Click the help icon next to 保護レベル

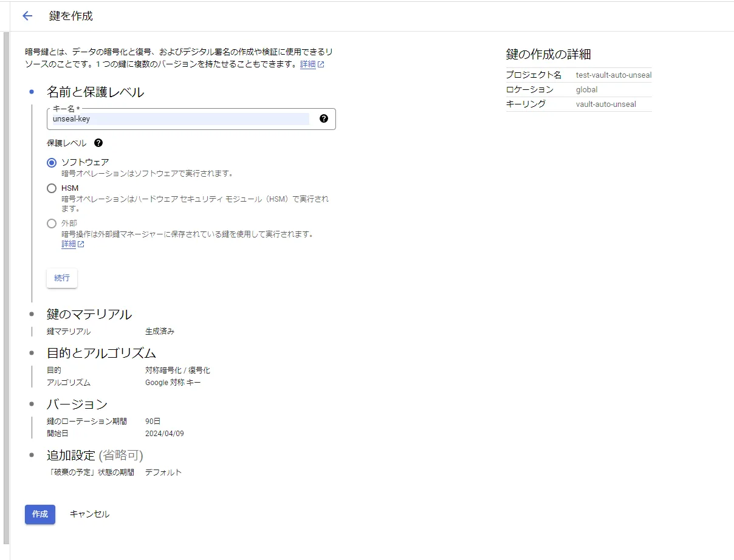98,143
